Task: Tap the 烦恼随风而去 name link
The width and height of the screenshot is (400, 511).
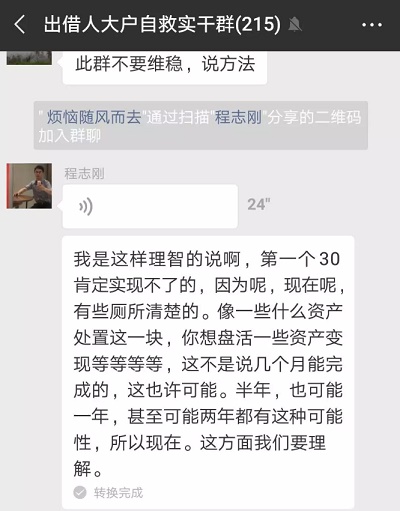Action: coord(94,117)
